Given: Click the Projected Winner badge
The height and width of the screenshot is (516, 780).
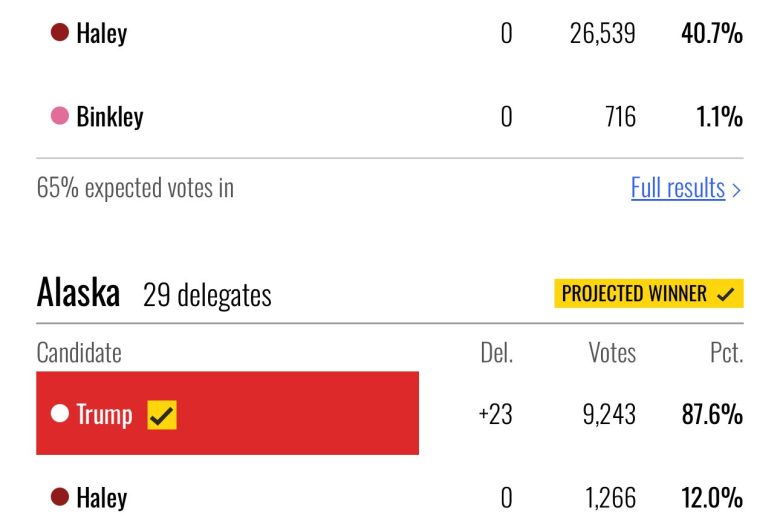Looking at the screenshot, I should [648, 294].
